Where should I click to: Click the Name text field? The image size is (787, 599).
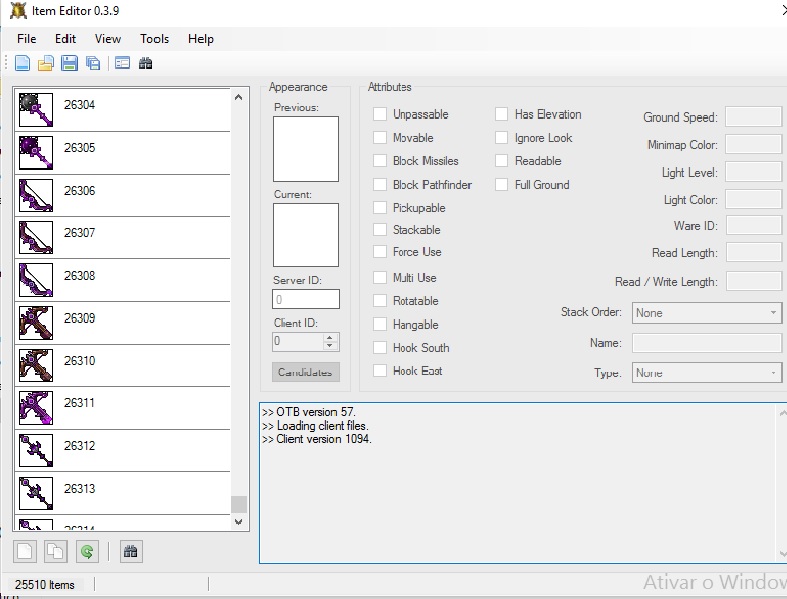(x=707, y=343)
